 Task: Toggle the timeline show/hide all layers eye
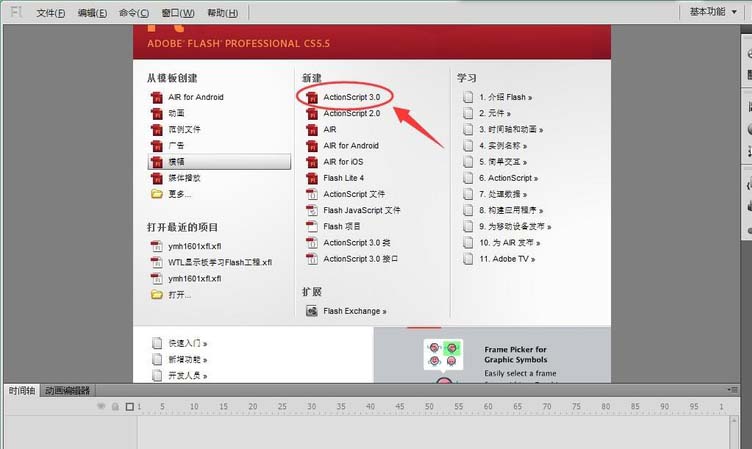[x=101, y=406]
